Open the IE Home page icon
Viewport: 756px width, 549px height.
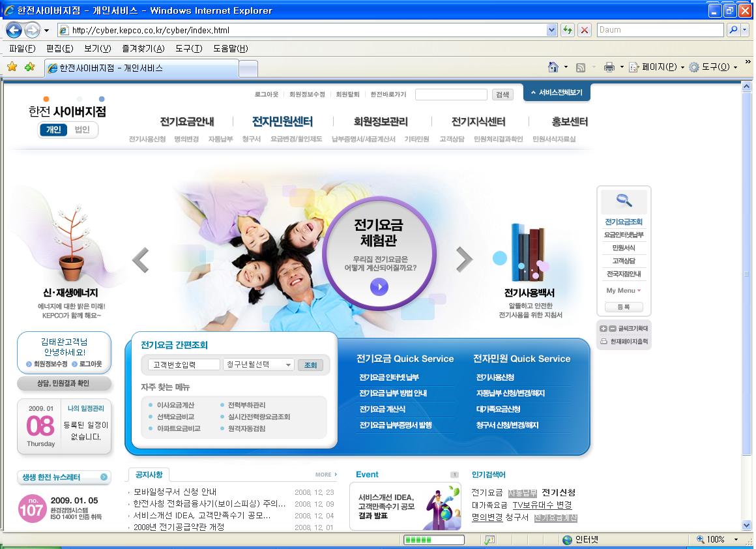pos(553,67)
